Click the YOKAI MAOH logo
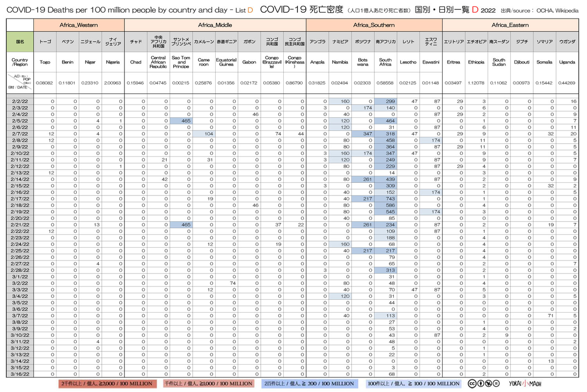The image size is (587, 392). (x=524, y=383)
